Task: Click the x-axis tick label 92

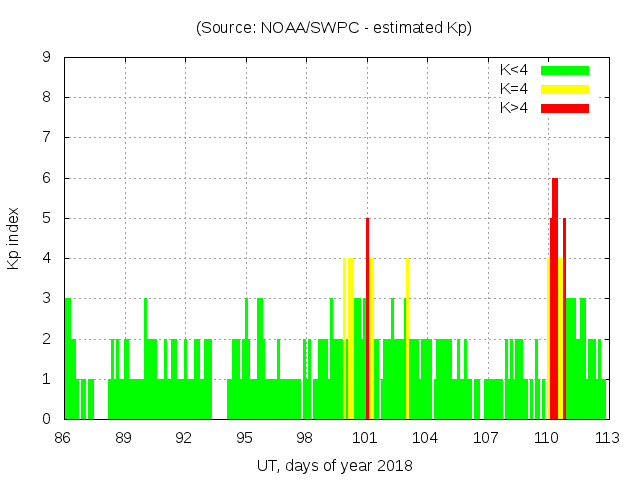Action: 184,438
